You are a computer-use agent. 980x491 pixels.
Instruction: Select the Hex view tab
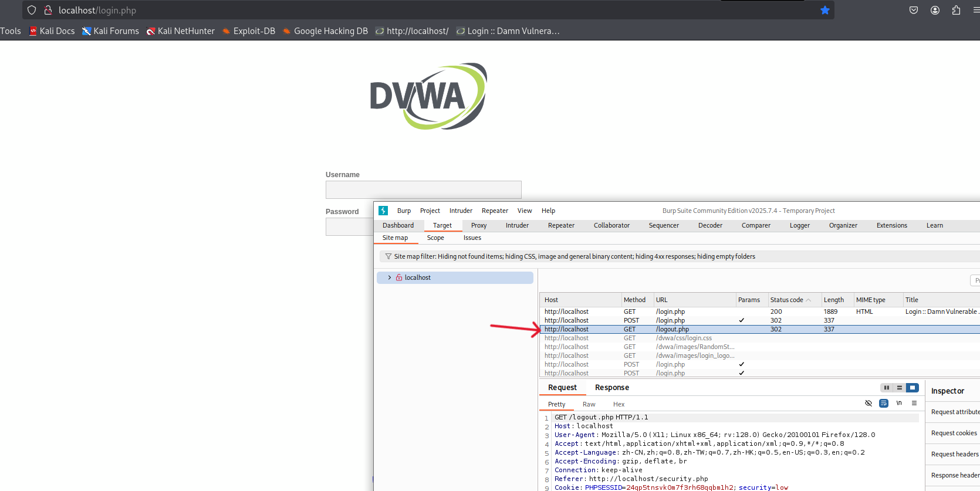click(619, 404)
